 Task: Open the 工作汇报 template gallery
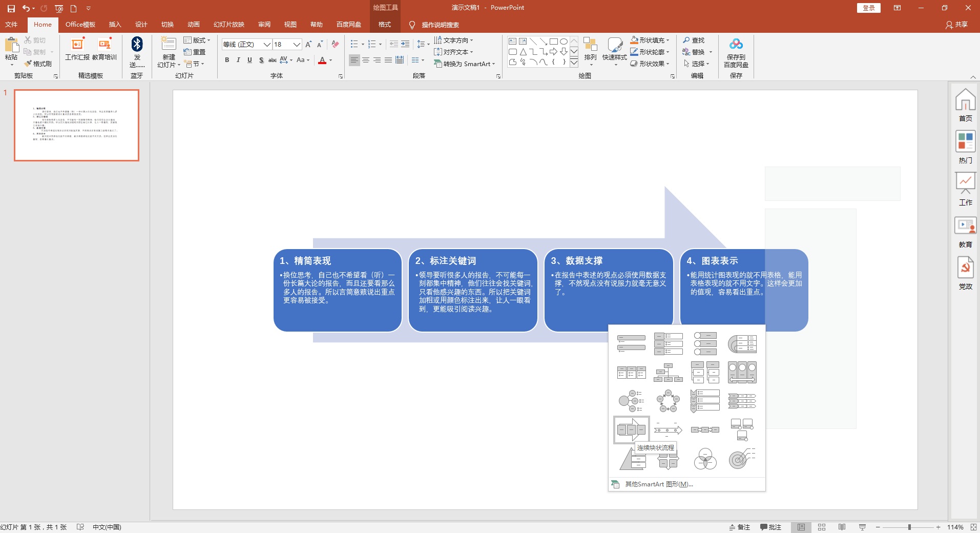pos(77,49)
